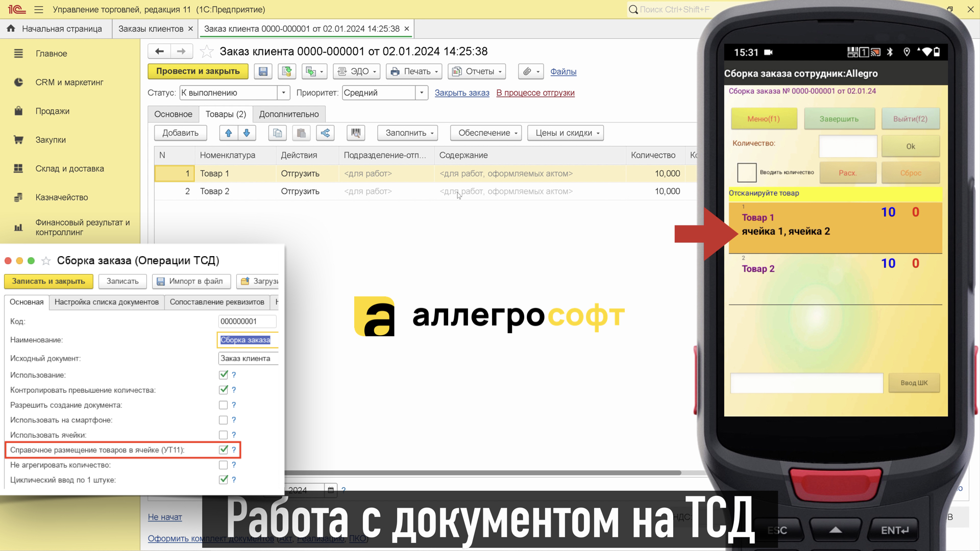This screenshot has width=980, height=551.
Task: Click the Закрыть заказ link
Action: (462, 93)
